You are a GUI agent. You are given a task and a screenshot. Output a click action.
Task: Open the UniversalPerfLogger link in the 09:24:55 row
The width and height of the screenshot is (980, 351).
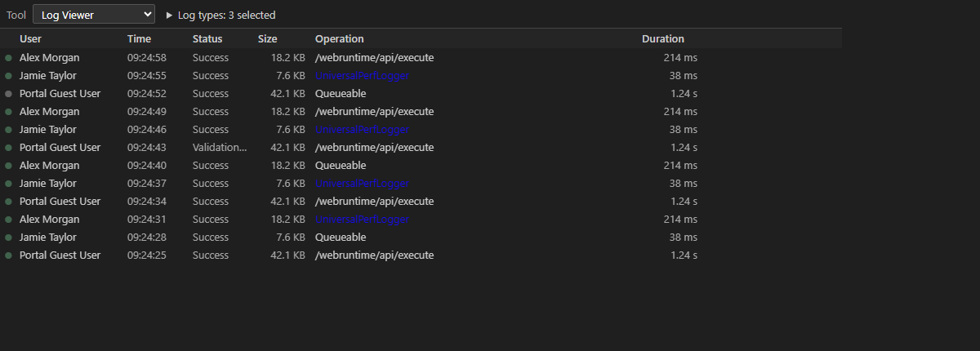coord(362,76)
